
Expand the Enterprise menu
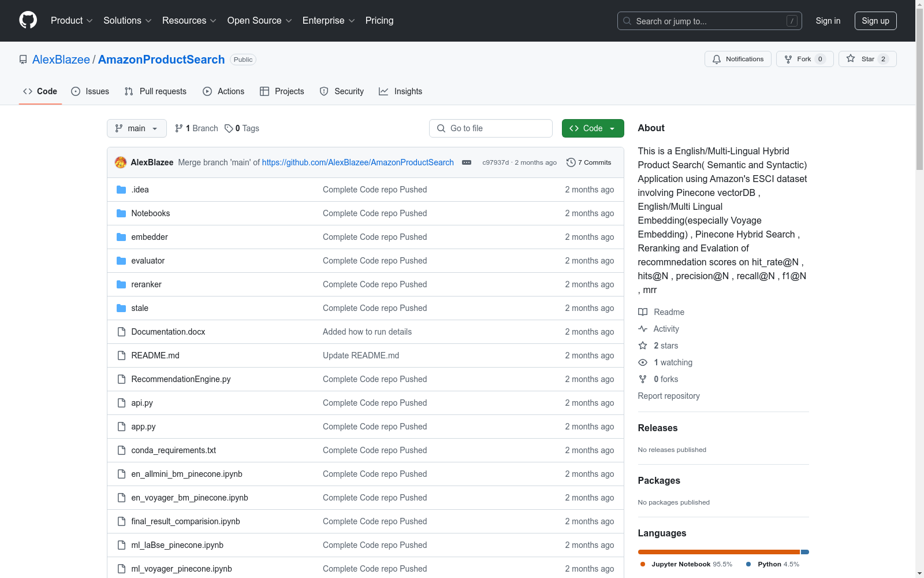329,21
